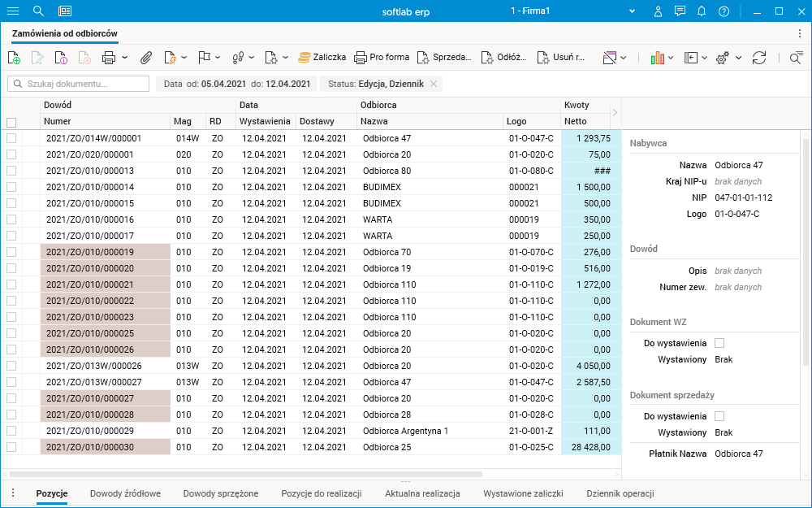812x508 pixels.
Task: Open attachments with the paperclip icon
Action: (146, 58)
